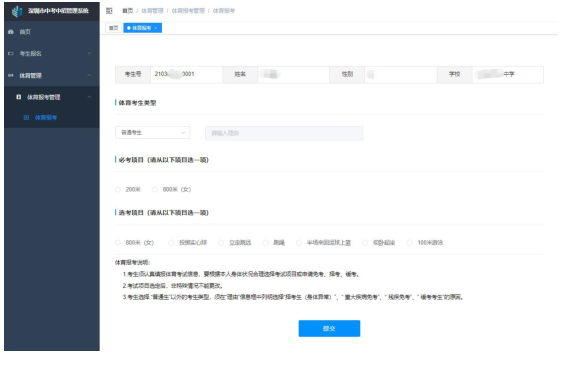The image size is (563, 366).
Task: Click 体育报考管理 in the breadcrumb
Action: click(x=188, y=11)
